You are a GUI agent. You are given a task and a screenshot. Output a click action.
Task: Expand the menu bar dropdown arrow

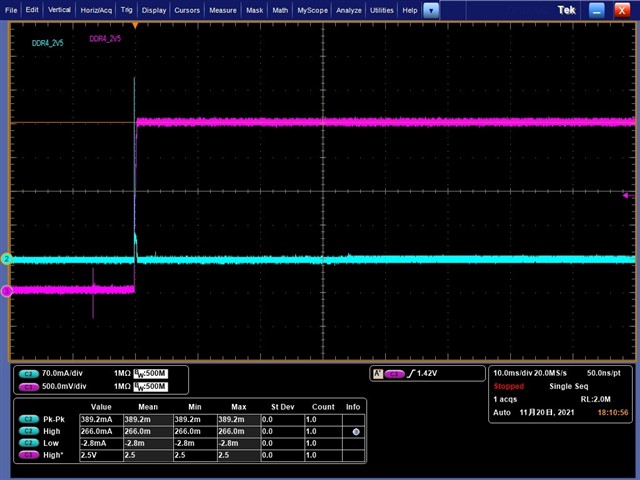tap(431, 11)
